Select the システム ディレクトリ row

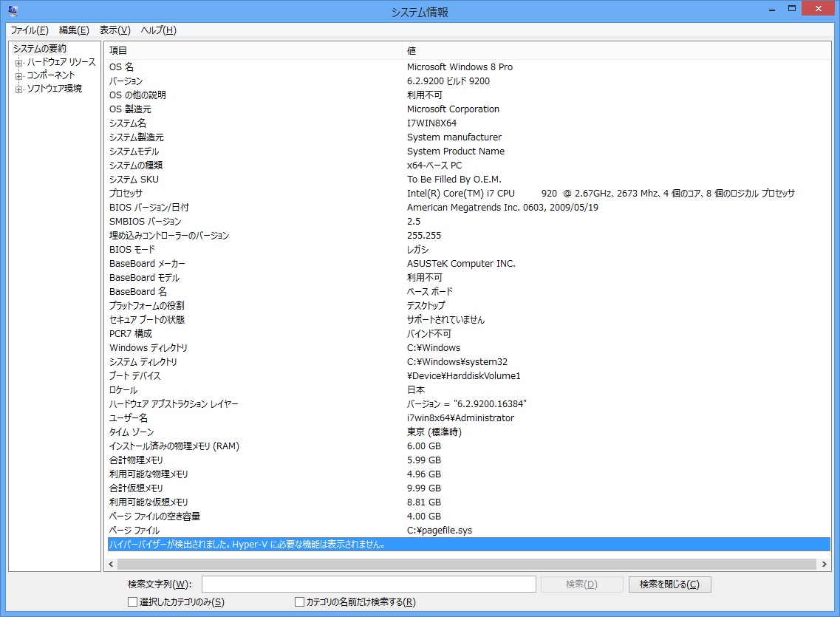point(468,362)
